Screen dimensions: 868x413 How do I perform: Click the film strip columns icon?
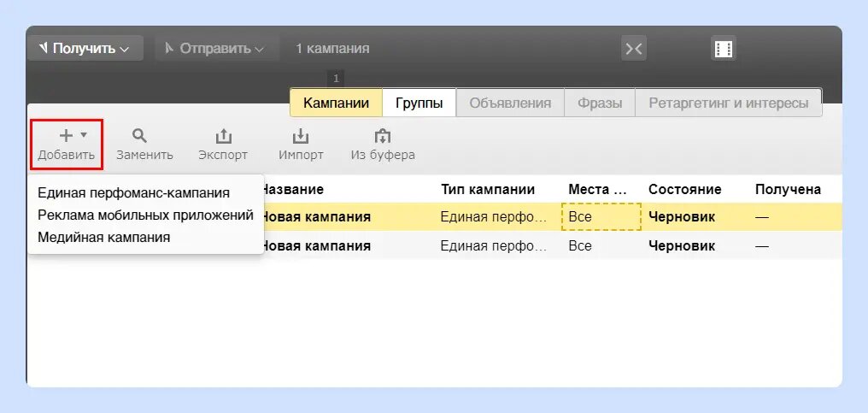(723, 49)
